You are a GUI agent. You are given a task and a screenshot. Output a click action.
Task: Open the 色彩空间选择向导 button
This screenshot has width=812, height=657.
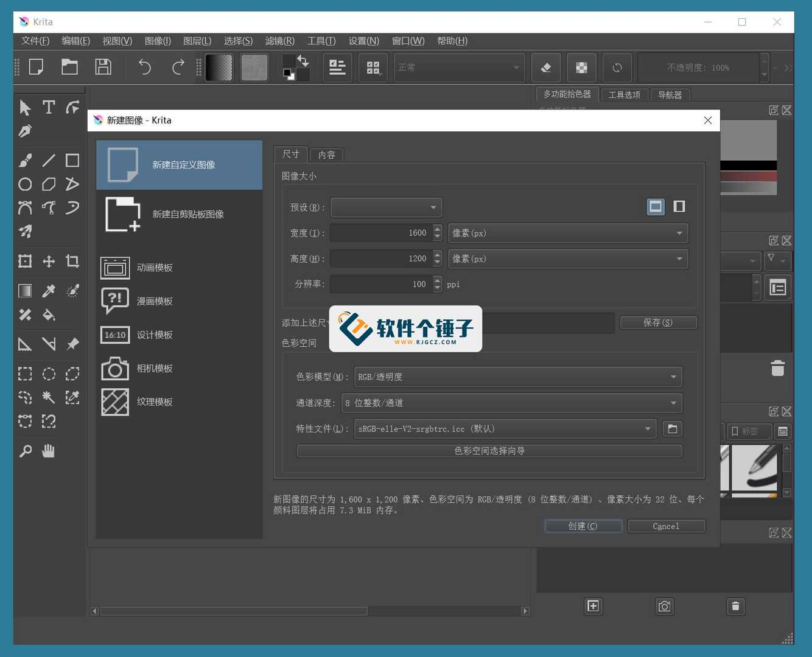[489, 451]
